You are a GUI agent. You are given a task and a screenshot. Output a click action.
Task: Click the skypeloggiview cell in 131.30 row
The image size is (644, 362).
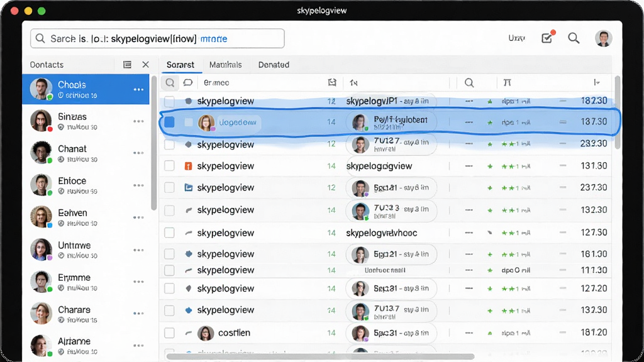379,166
